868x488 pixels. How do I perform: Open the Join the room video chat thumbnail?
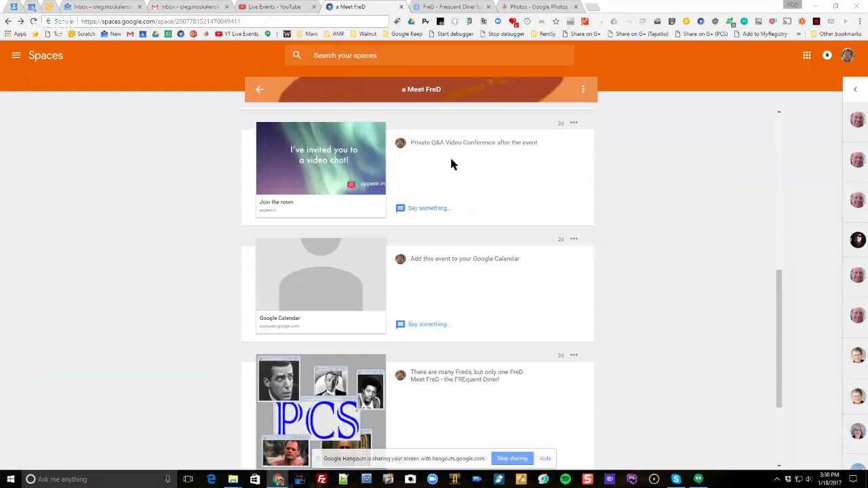click(321, 159)
